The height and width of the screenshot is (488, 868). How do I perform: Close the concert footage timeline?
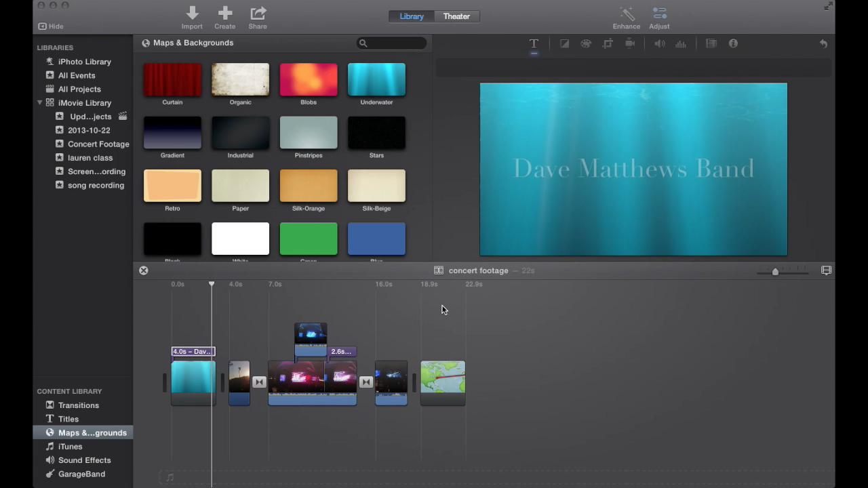144,270
